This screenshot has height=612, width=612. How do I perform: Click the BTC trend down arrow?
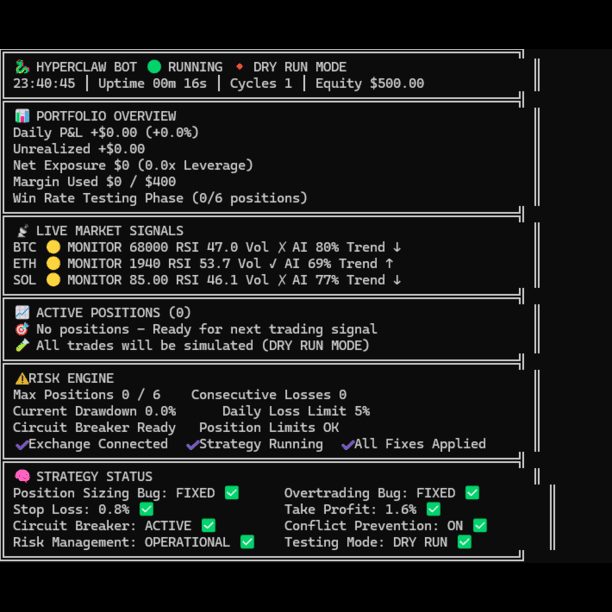397,247
